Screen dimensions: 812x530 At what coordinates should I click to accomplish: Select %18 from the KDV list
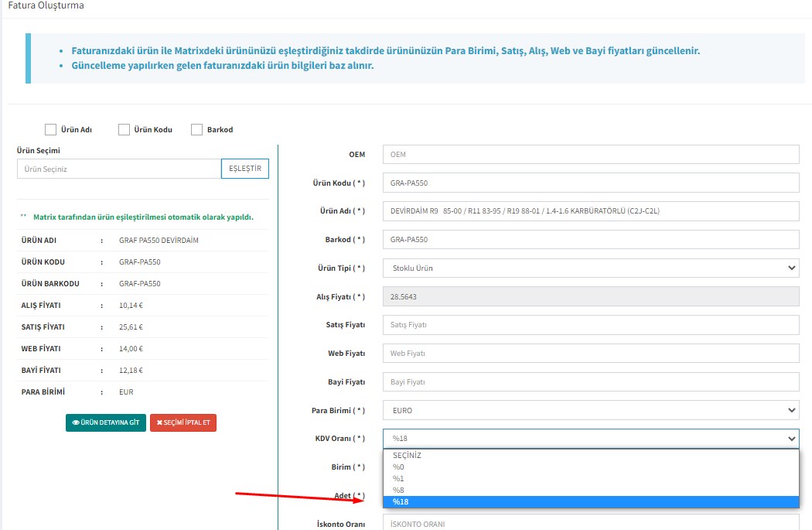coord(591,502)
